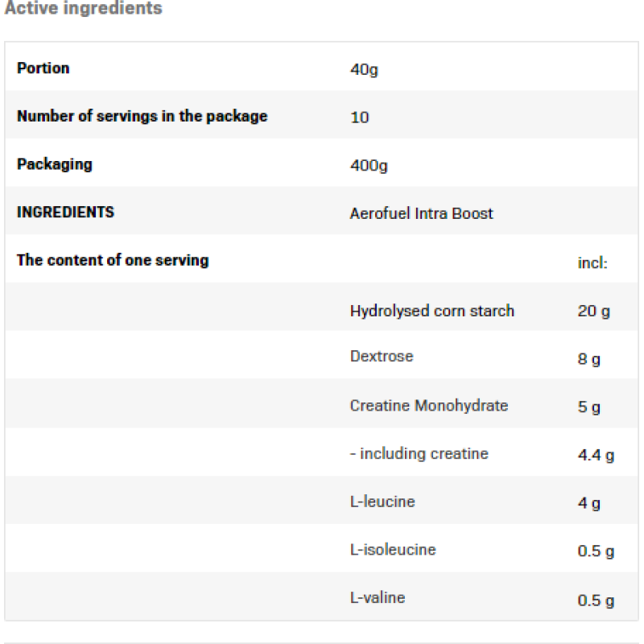Click the 5 g creatine monohydrate amount
This screenshot has width=644, height=644.
[x=588, y=407]
